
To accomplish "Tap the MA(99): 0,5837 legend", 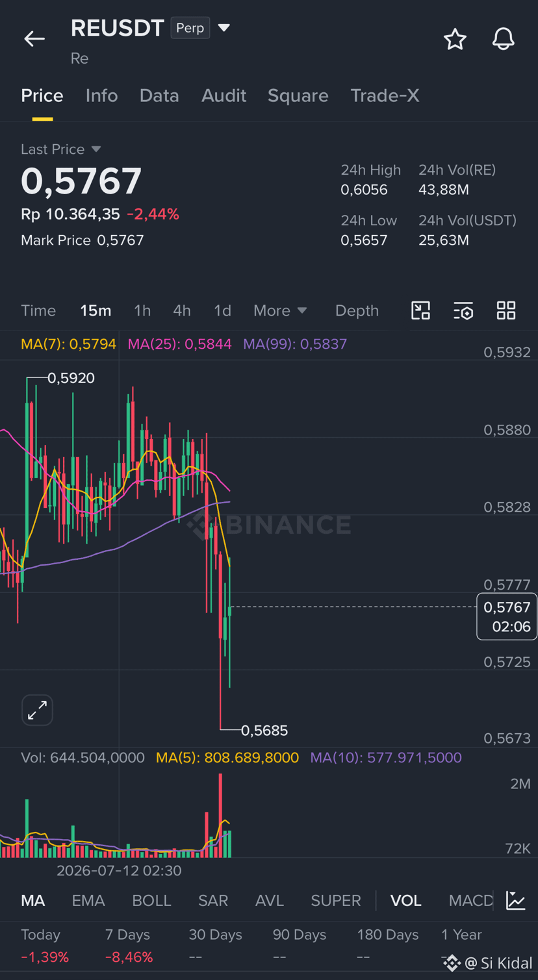I will pyautogui.click(x=295, y=344).
